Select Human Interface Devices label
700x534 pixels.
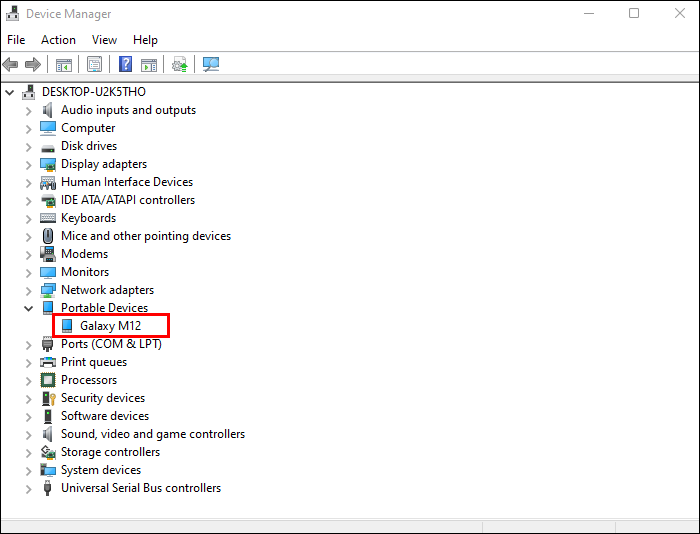[127, 182]
